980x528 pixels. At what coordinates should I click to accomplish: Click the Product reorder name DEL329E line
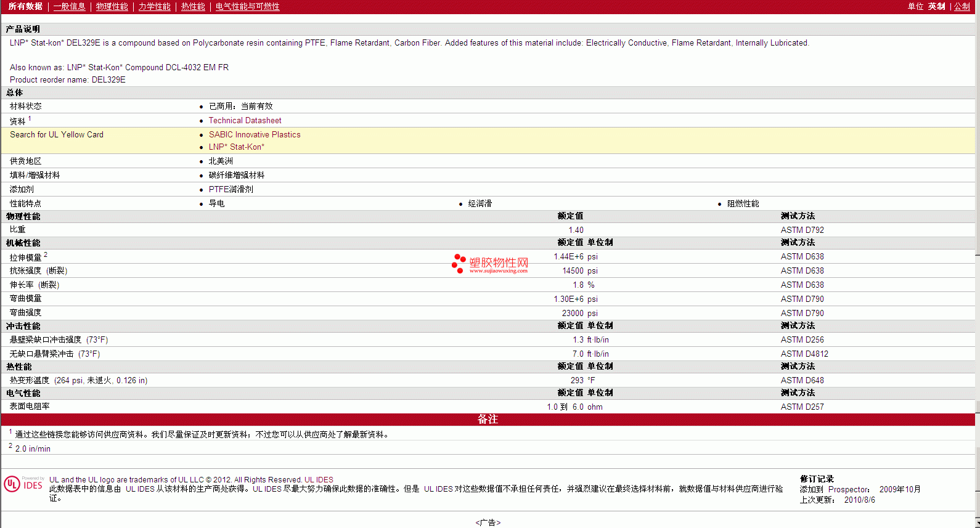(68, 80)
